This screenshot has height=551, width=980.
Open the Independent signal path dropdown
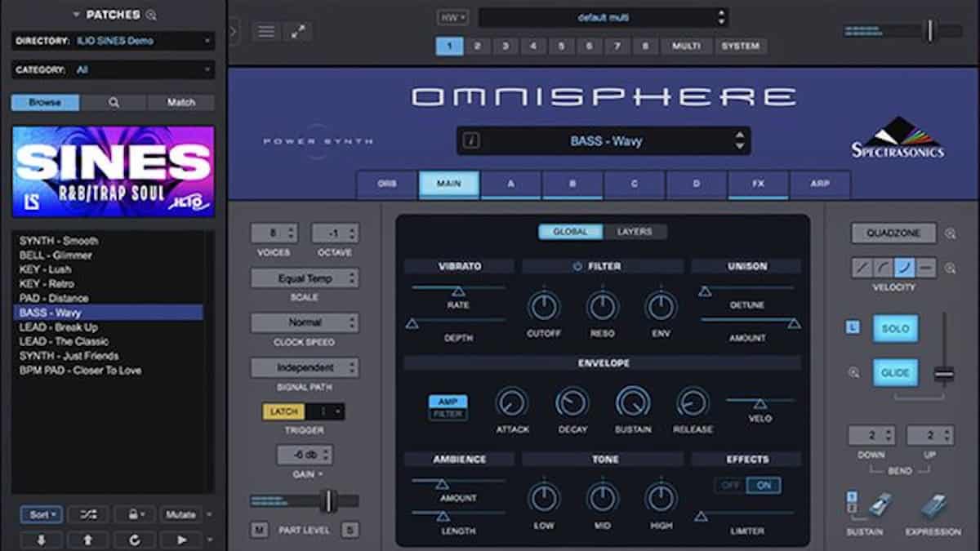[x=305, y=367]
